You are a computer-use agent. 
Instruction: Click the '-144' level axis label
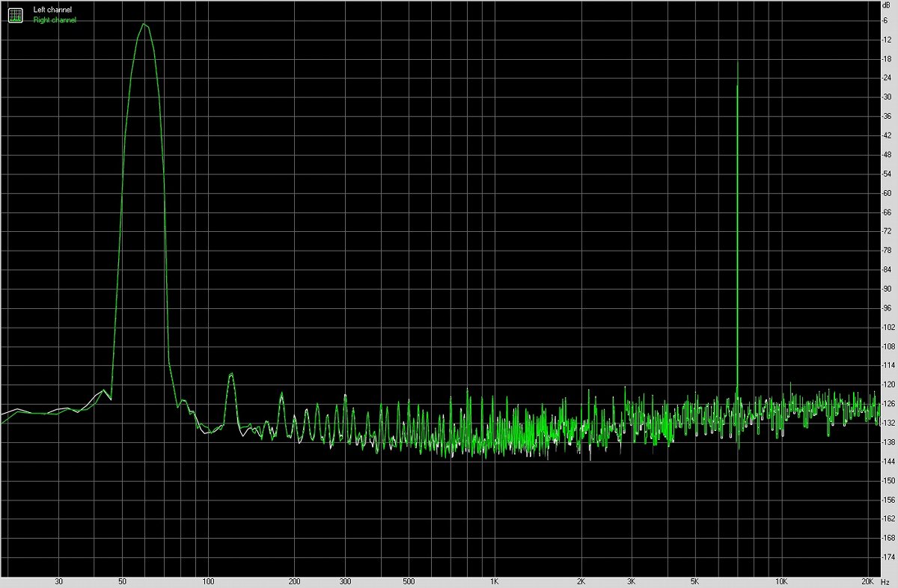click(889, 462)
